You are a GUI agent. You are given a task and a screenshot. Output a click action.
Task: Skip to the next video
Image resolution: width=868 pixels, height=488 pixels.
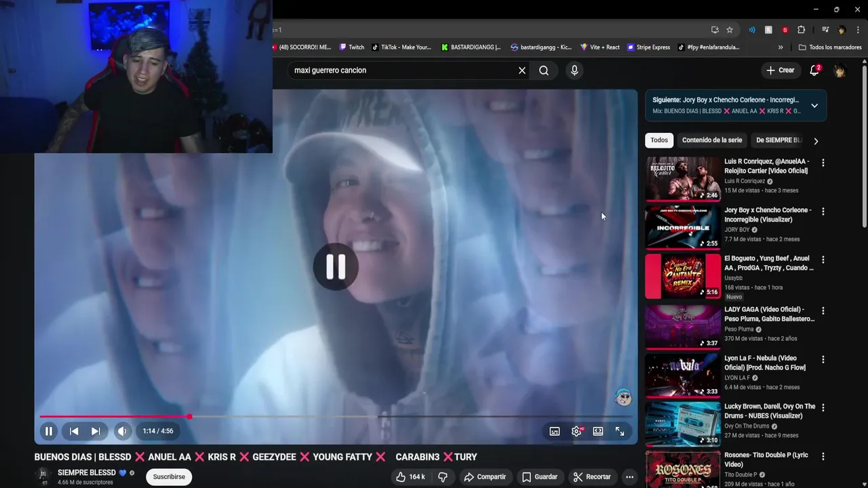(x=96, y=431)
